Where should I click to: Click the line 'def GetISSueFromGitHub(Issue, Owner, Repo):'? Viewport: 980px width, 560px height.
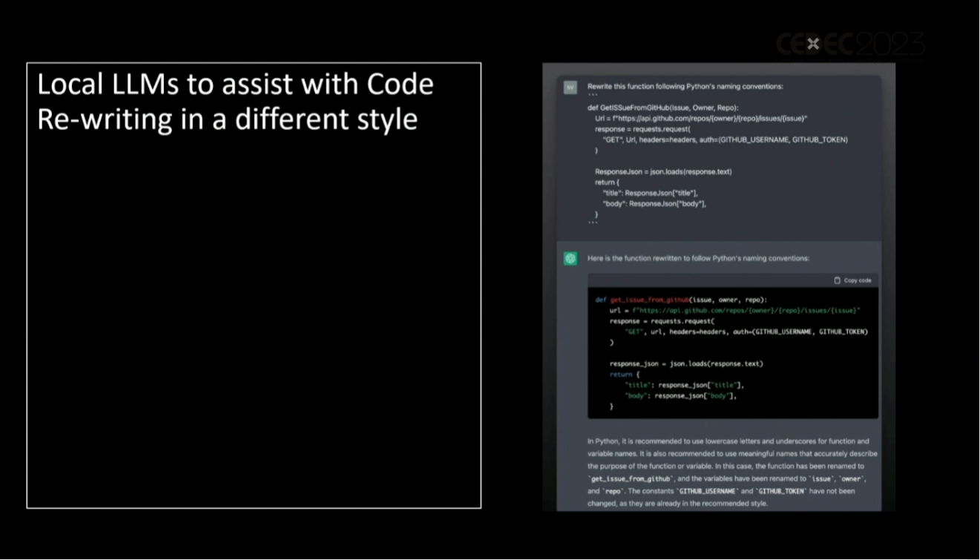click(x=662, y=108)
